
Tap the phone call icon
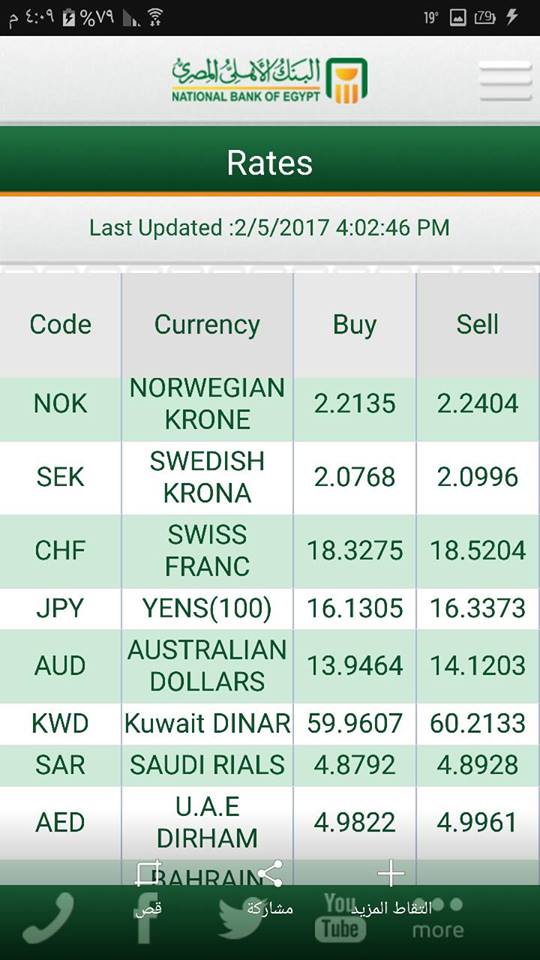[48, 917]
